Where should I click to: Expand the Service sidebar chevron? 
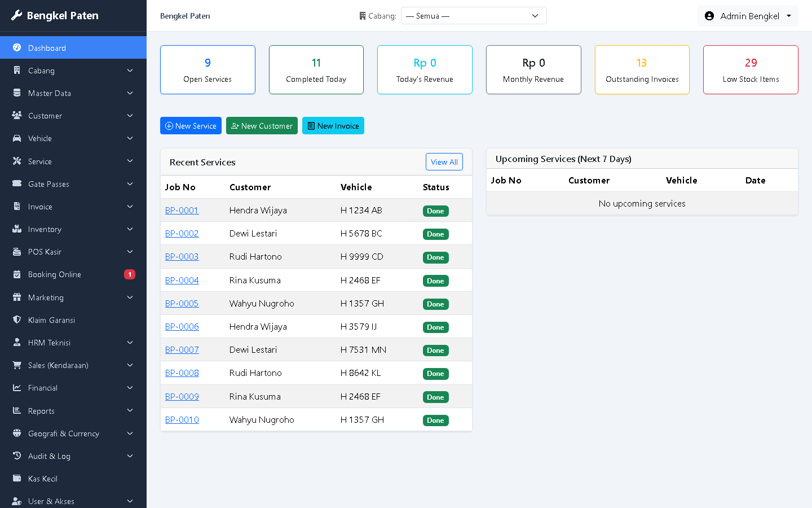click(130, 161)
